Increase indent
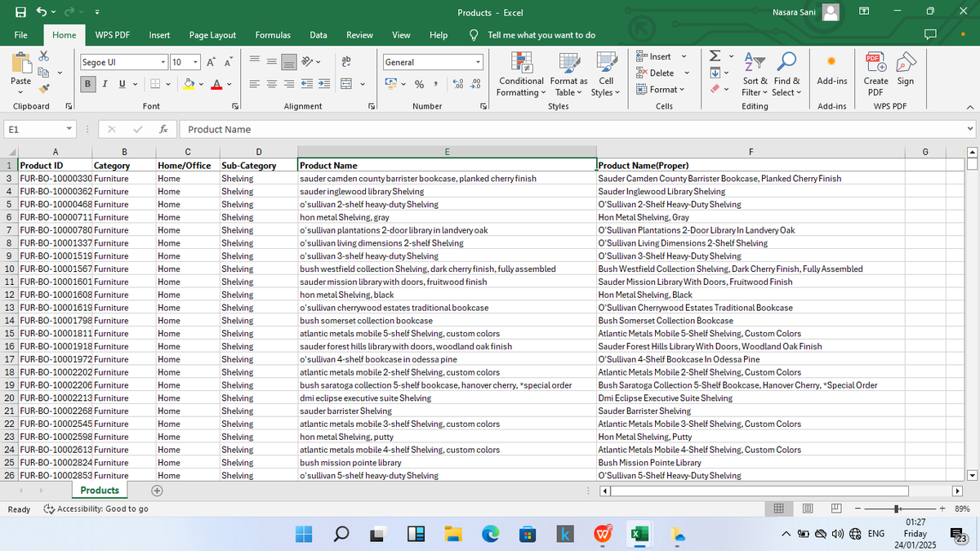980x551 pixels. [324, 84]
